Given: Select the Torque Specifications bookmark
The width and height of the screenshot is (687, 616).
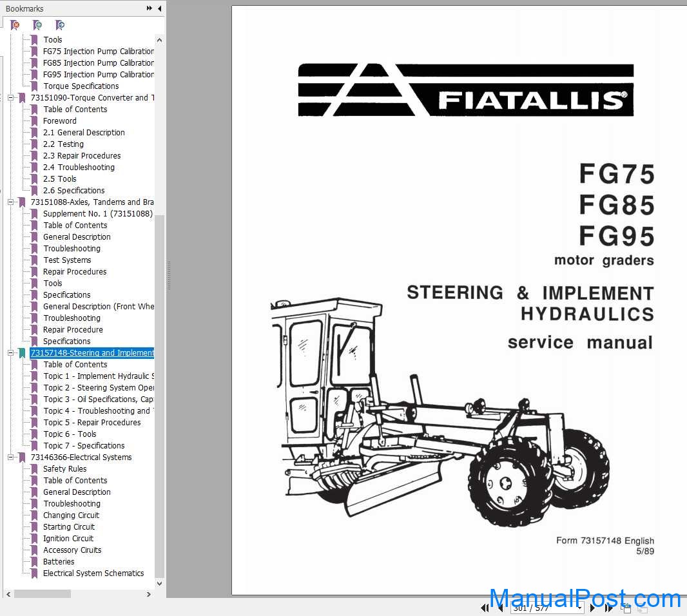Looking at the screenshot, I should coord(81,86).
